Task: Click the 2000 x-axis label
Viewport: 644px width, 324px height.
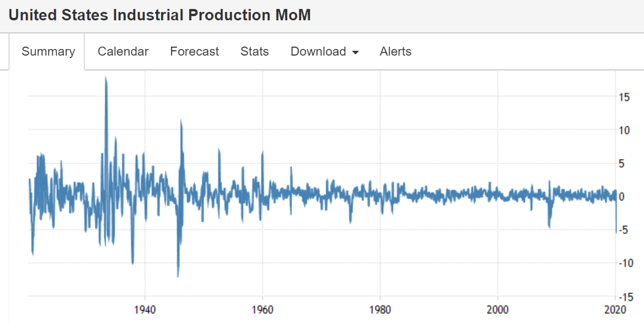Action: point(498,310)
